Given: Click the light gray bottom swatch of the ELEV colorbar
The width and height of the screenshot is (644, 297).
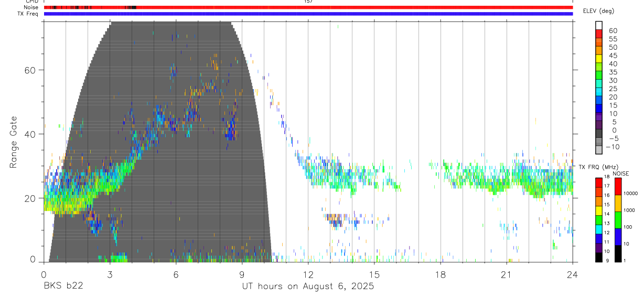Looking at the screenshot, I should tap(599, 150).
